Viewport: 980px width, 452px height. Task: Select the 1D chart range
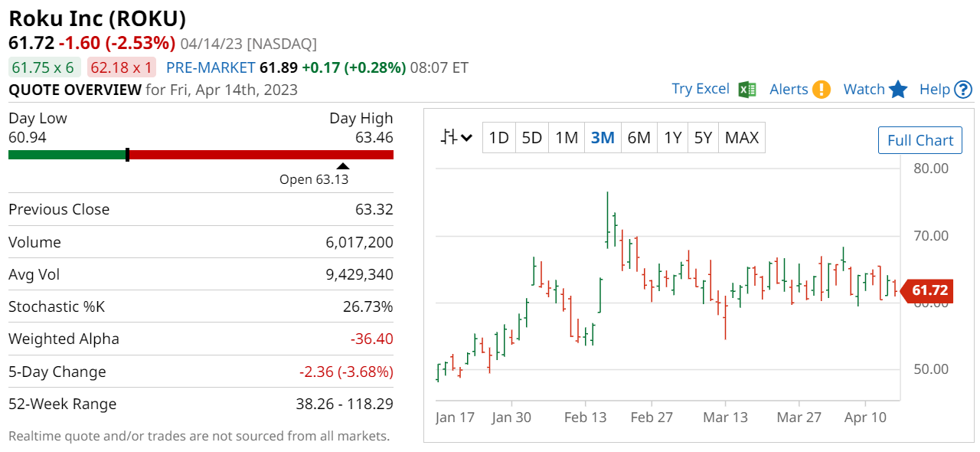(499, 138)
